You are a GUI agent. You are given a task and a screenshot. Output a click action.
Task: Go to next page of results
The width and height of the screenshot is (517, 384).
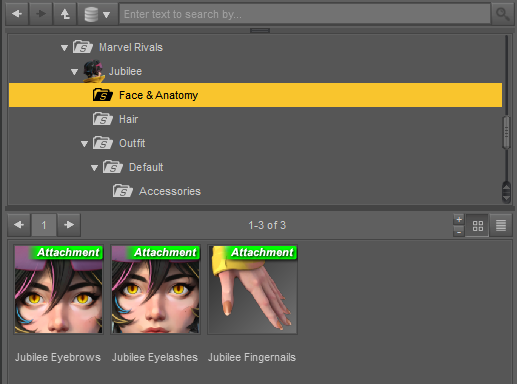(69, 225)
